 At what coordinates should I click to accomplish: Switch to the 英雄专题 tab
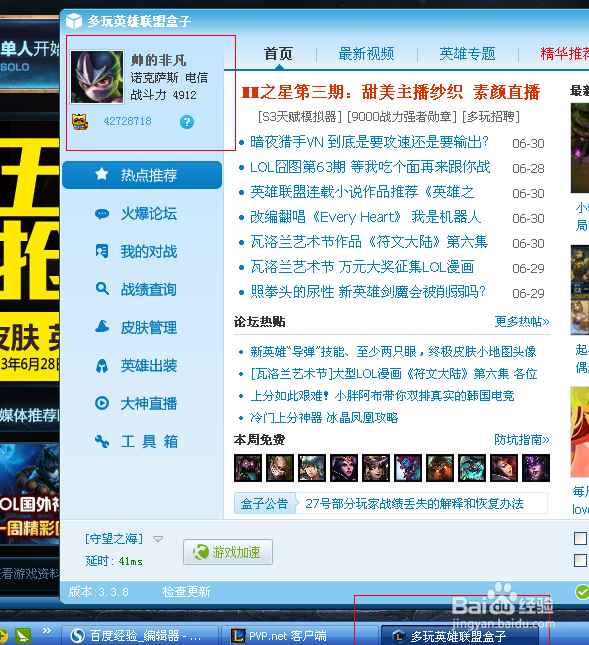point(467,53)
